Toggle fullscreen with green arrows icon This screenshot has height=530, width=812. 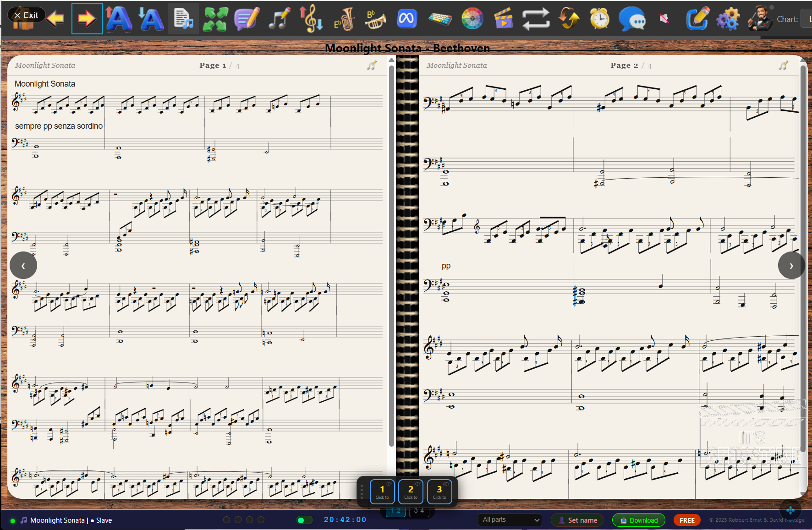[x=215, y=19]
